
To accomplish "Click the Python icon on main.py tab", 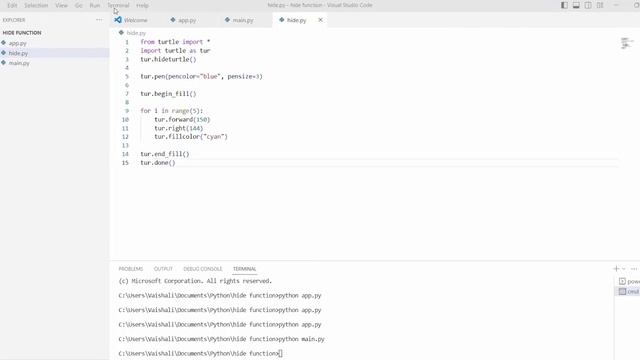I will (x=227, y=20).
